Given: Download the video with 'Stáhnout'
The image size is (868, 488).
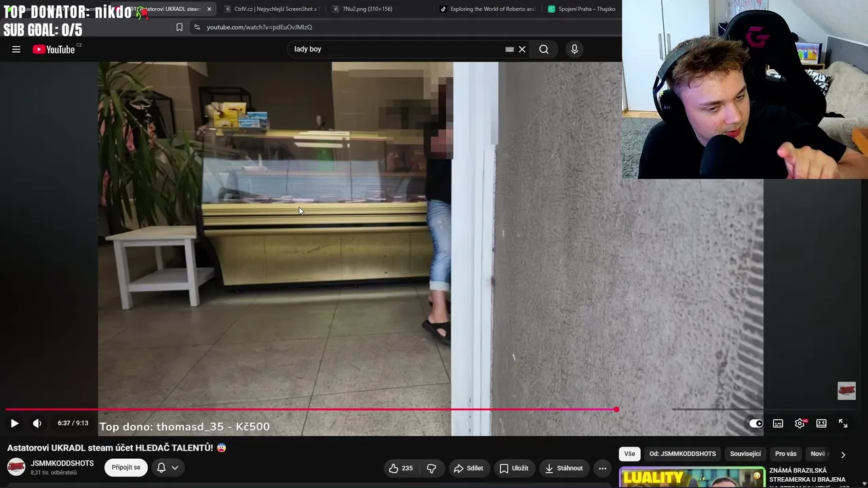Looking at the screenshot, I should pyautogui.click(x=564, y=468).
